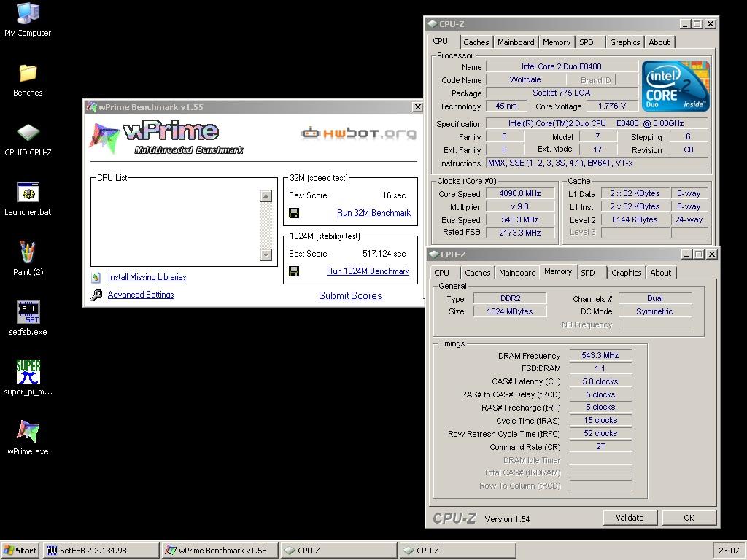Open SPD tab in bottom CPU-Z window
Viewport: 747px width, 560px height.
point(588,273)
